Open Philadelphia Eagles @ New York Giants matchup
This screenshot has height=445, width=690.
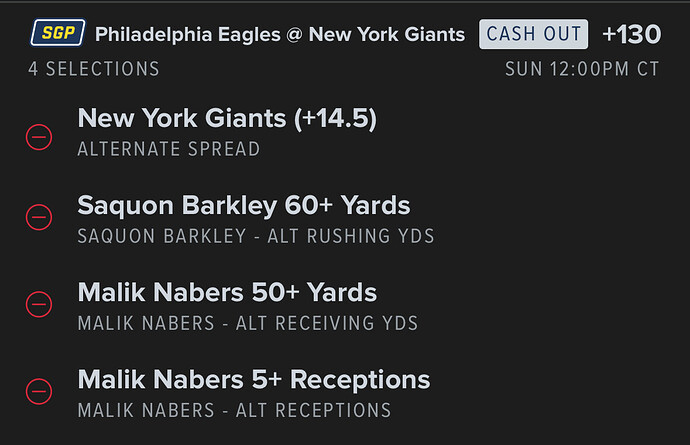(280, 34)
